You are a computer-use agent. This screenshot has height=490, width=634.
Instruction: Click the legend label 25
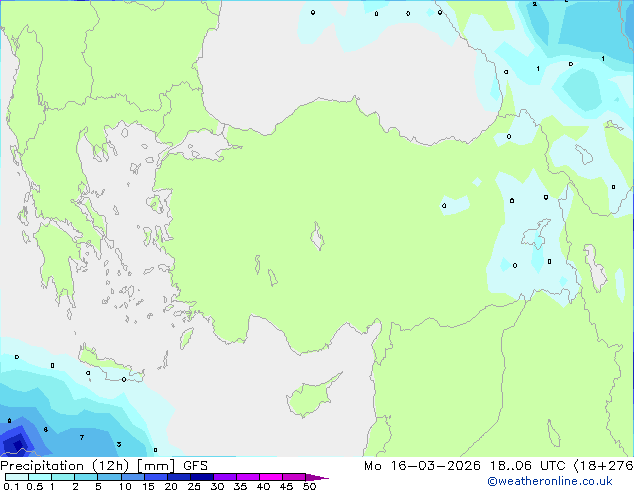pos(194,486)
